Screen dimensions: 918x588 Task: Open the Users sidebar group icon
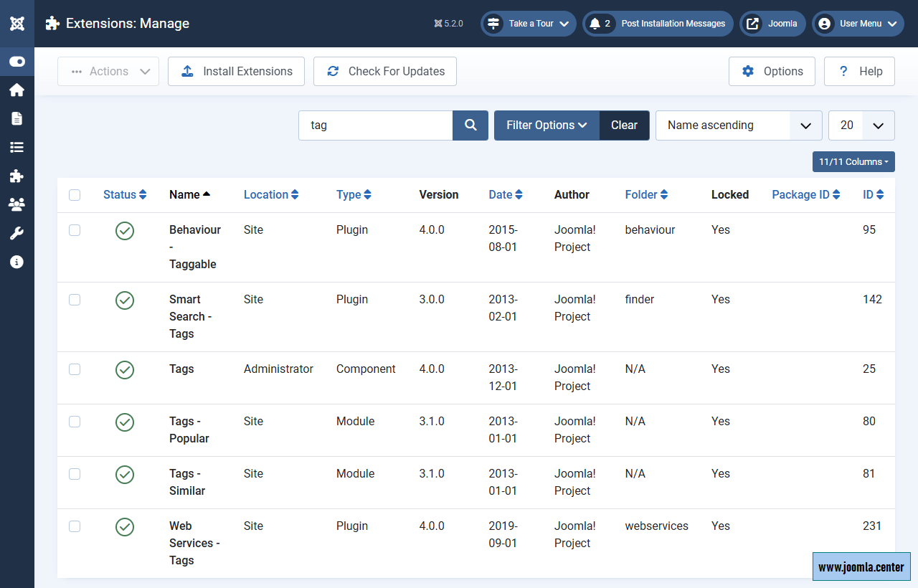pos(17,204)
